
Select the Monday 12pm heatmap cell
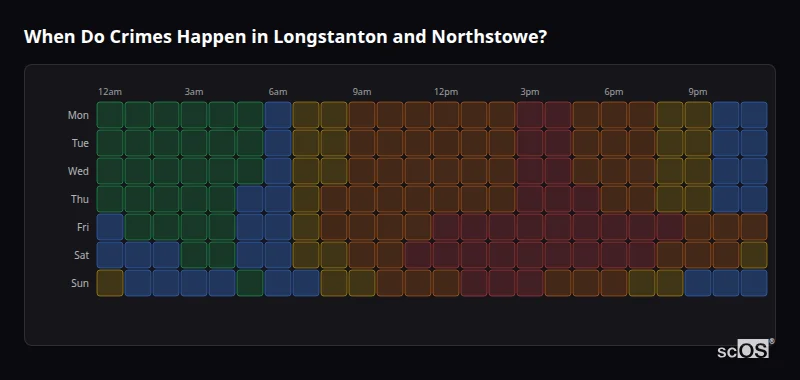(446, 115)
